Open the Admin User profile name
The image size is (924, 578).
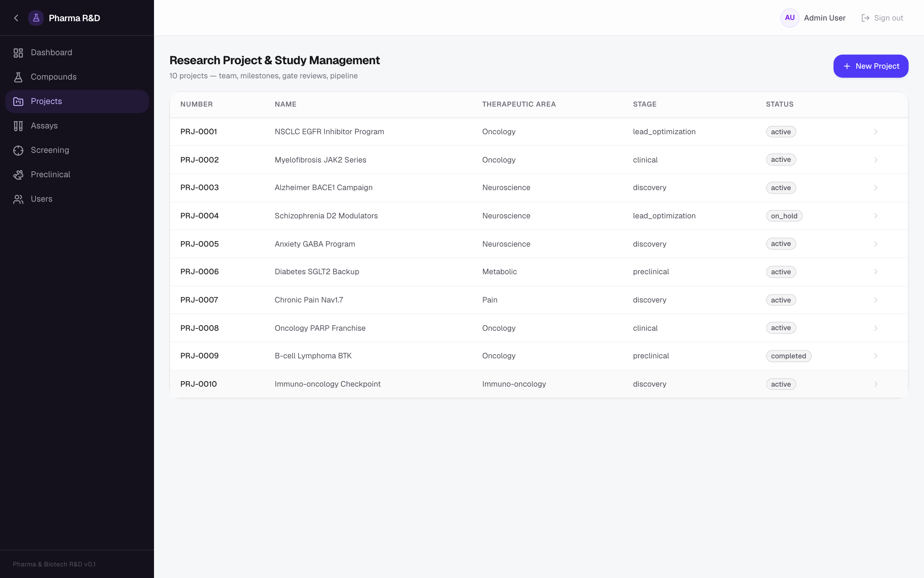pyautogui.click(x=824, y=18)
